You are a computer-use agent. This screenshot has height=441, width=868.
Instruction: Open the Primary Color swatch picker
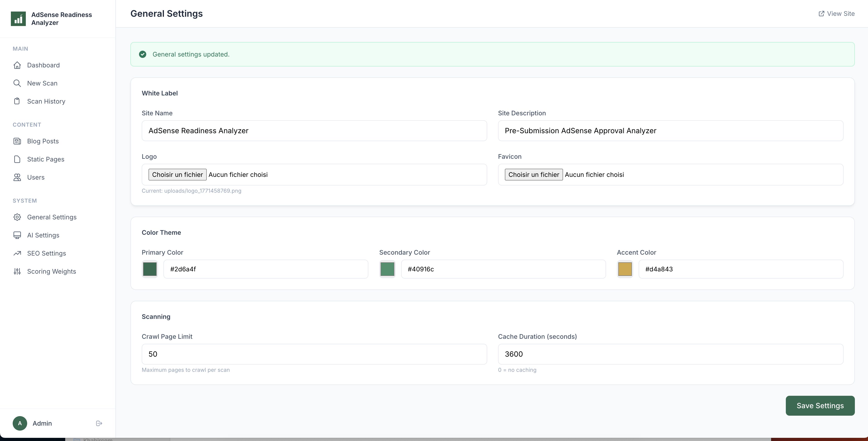pos(150,269)
